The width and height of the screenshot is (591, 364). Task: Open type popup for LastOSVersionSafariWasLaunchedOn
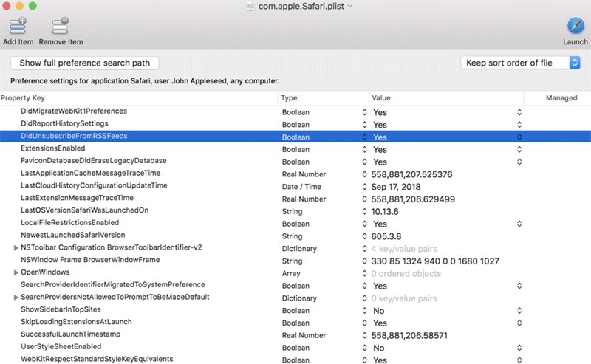point(364,211)
